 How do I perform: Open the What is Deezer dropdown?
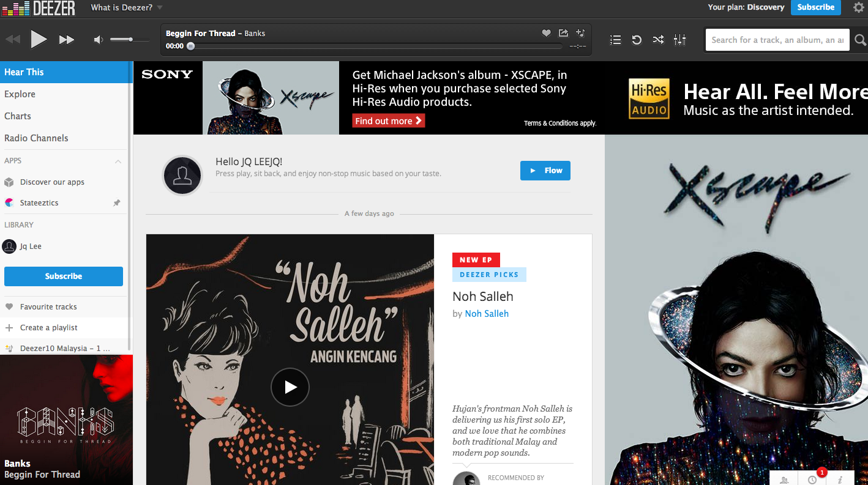coord(127,7)
